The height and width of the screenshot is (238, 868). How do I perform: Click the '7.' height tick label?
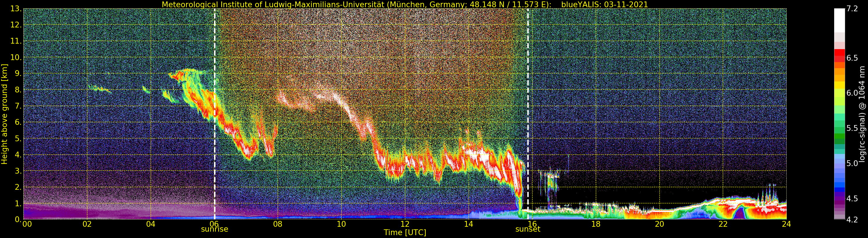(x=18, y=106)
